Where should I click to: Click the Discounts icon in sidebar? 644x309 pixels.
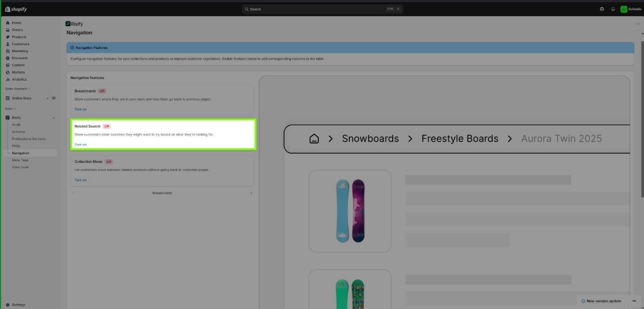point(8,58)
